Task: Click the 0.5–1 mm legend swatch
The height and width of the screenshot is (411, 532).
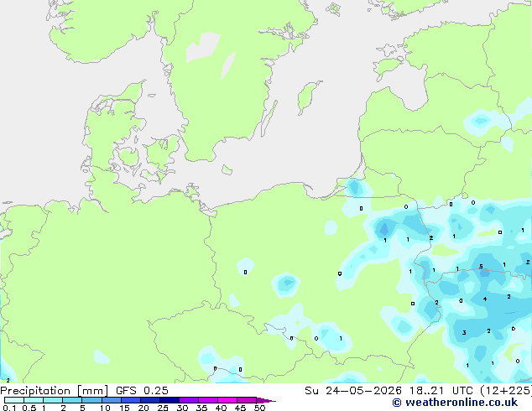Action: [34, 400]
